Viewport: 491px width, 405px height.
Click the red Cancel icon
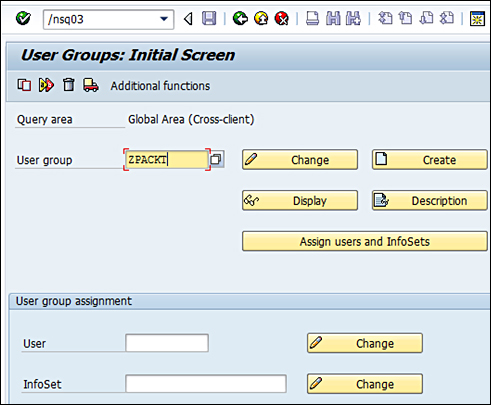(x=282, y=19)
